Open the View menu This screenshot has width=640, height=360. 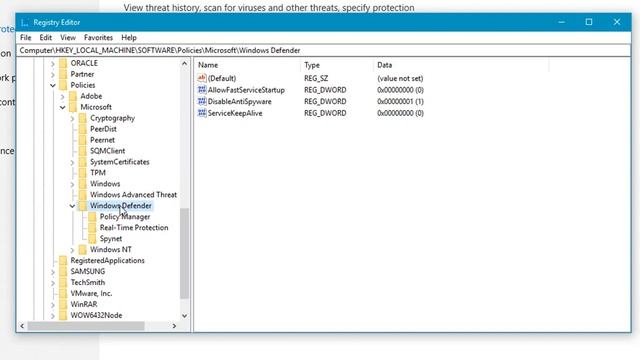[x=68, y=38]
